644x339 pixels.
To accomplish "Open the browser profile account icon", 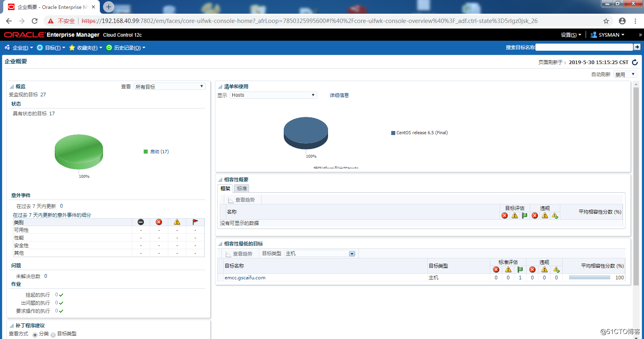I will click(x=622, y=21).
